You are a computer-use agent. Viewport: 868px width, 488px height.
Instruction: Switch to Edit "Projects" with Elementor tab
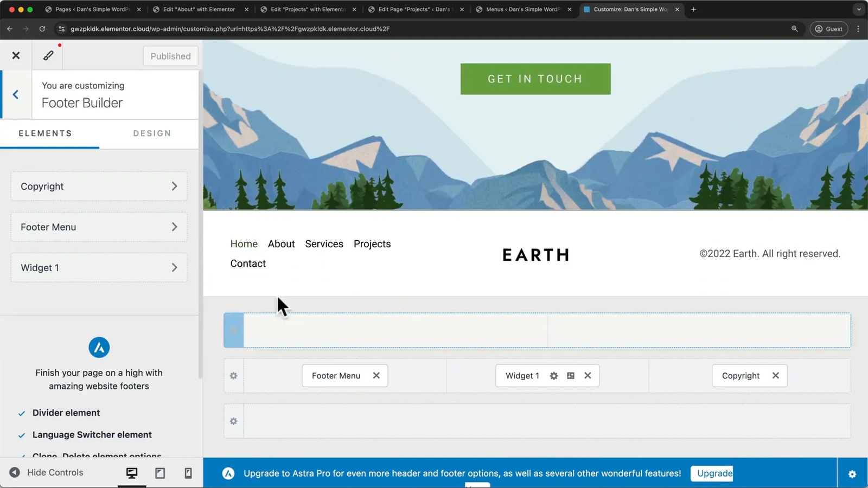click(x=308, y=9)
